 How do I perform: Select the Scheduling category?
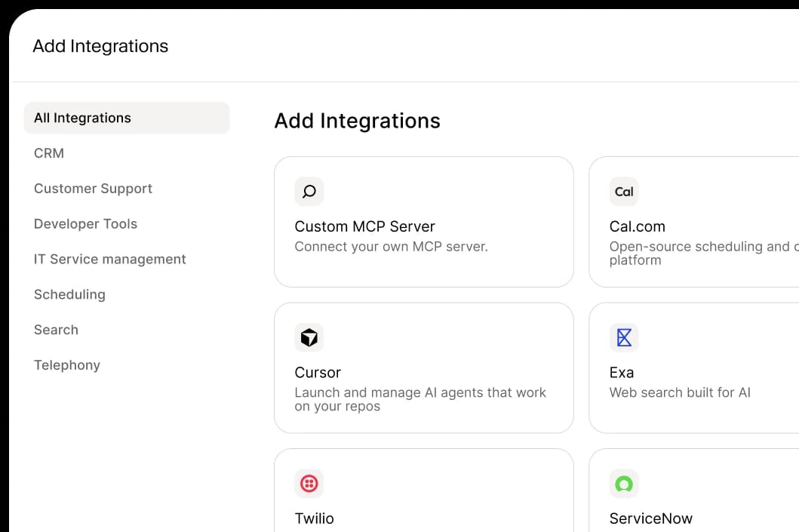(x=69, y=294)
